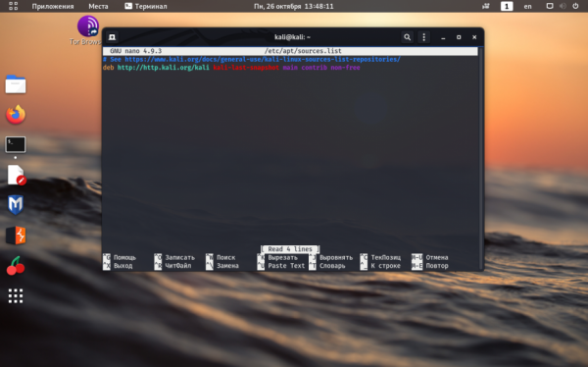Open the power system menu icon
588x367 pixels.
pyautogui.click(x=575, y=6)
